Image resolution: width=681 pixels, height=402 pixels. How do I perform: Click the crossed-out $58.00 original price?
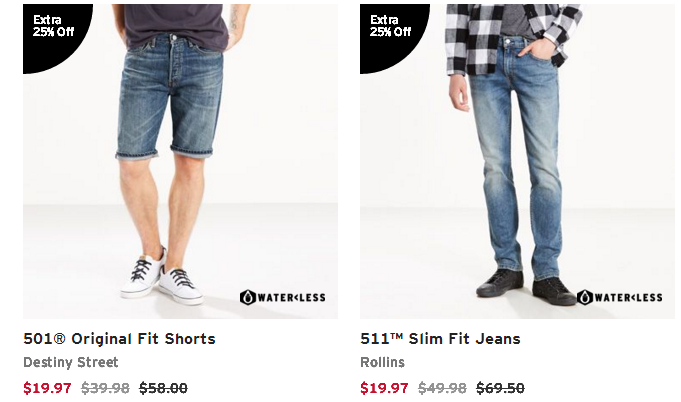(163, 388)
